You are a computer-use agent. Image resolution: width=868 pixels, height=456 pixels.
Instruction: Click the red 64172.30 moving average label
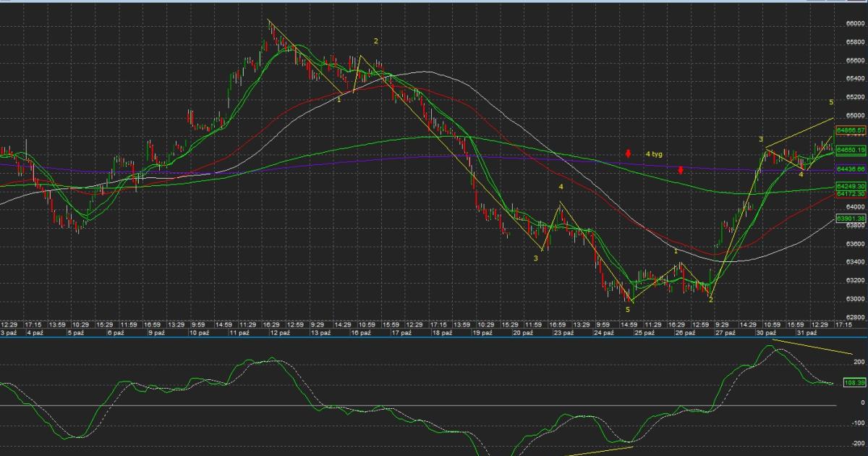click(850, 194)
